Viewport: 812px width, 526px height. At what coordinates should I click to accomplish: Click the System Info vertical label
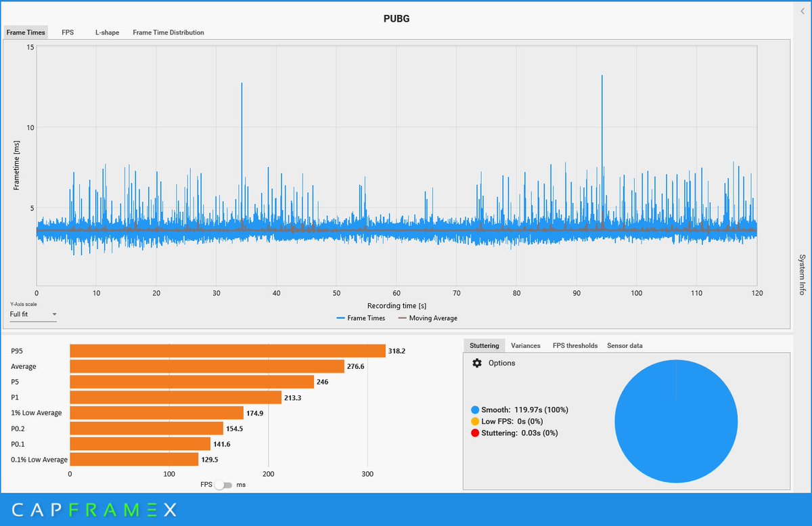pyautogui.click(x=802, y=275)
